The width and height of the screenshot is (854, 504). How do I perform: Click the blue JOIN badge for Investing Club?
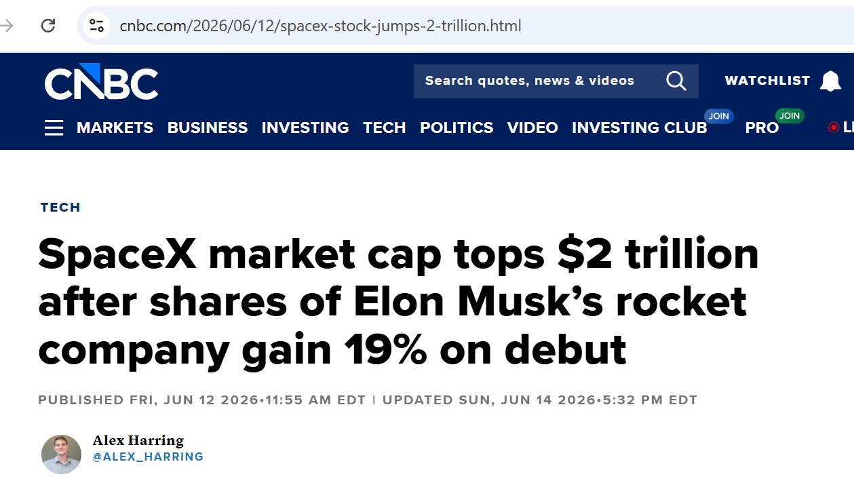(718, 116)
